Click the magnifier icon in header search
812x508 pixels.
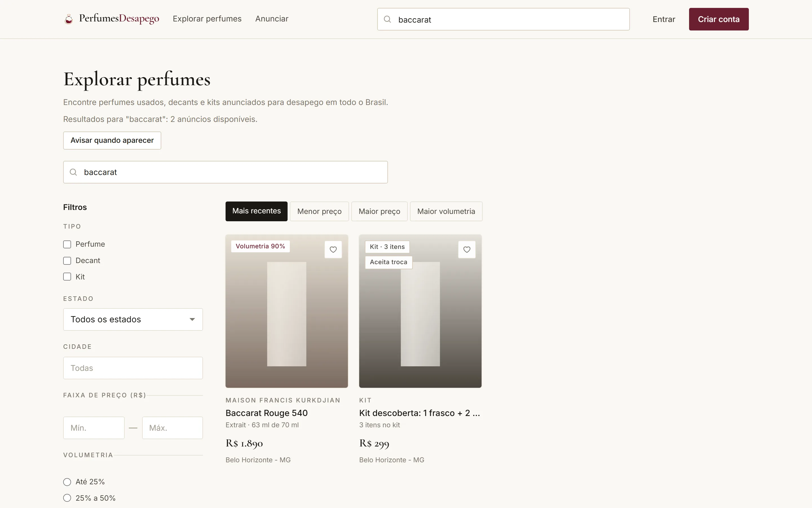point(387,19)
